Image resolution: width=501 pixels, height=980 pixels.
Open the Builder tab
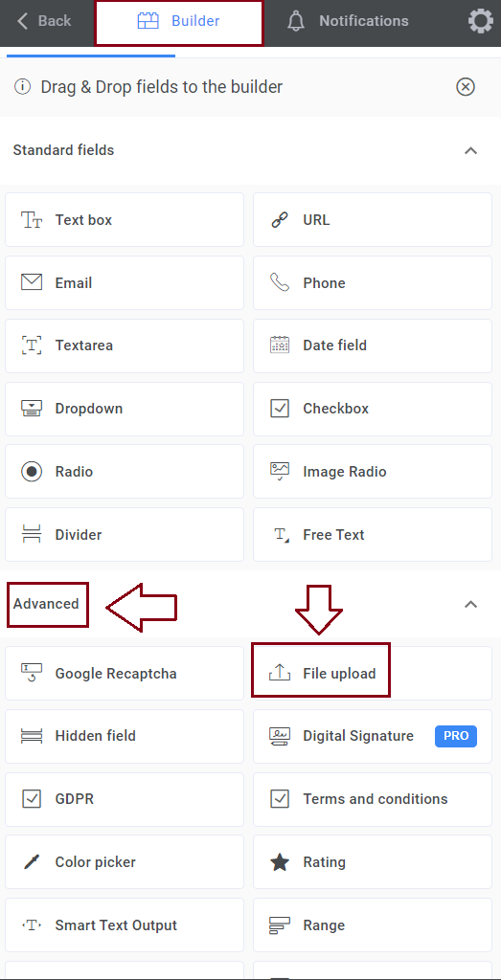(178, 22)
